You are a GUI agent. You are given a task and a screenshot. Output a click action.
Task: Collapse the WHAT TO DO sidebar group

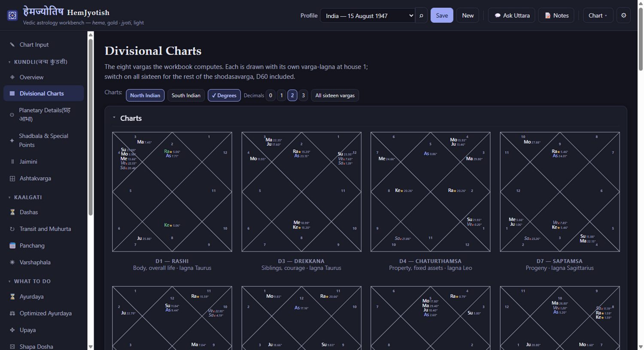pos(9,281)
